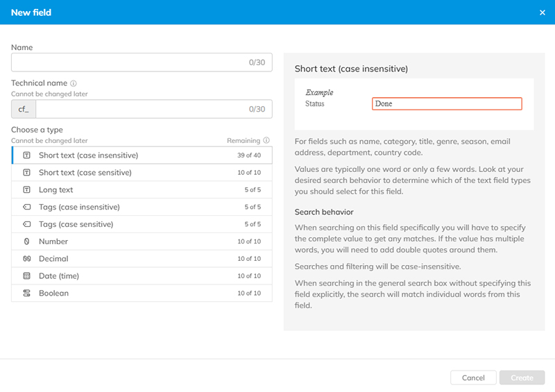Click the Decimal type icon

[26, 259]
